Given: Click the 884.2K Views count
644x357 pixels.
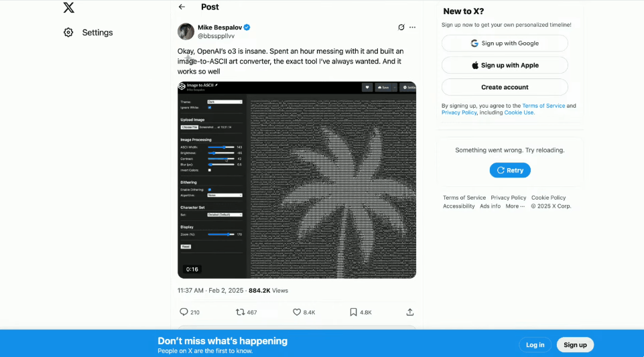Looking at the screenshot, I should click(x=268, y=291).
